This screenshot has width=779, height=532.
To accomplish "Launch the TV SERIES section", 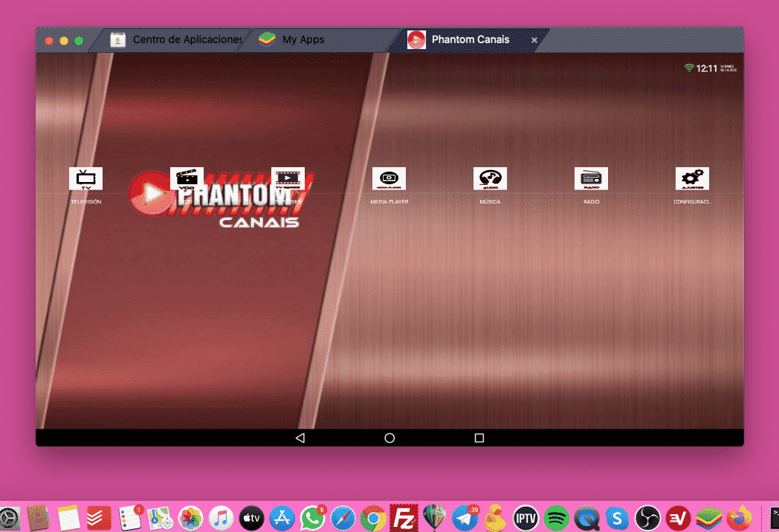I will (x=288, y=178).
